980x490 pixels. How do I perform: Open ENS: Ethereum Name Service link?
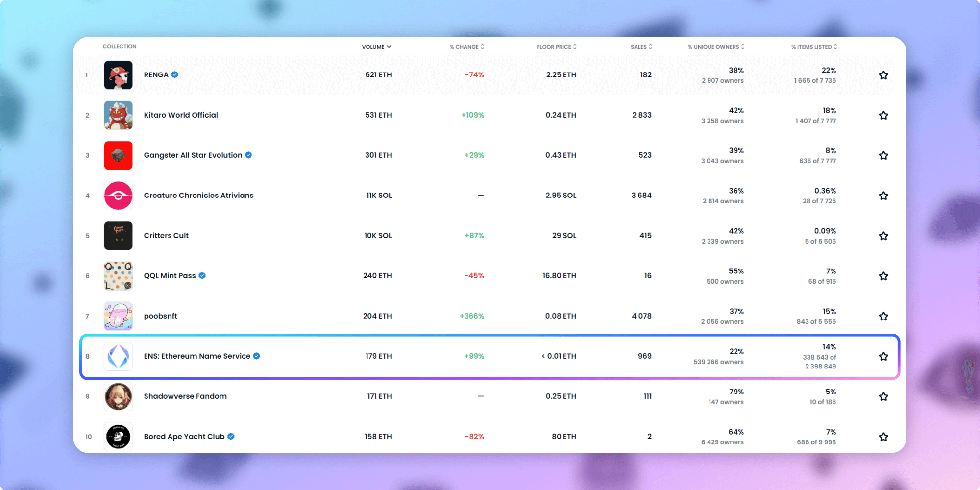point(197,356)
